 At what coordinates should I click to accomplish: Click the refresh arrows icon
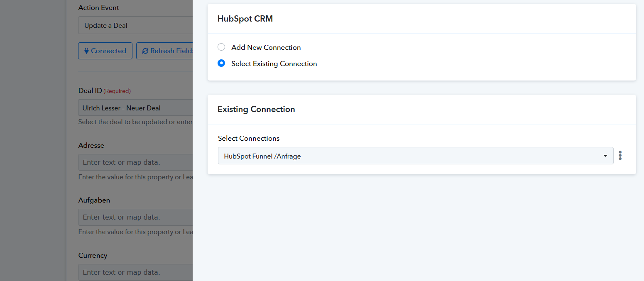pos(145,51)
